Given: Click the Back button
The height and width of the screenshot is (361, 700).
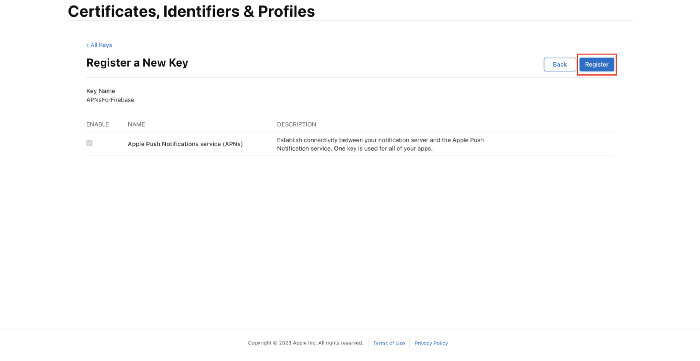Looking at the screenshot, I should pyautogui.click(x=559, y=65).
